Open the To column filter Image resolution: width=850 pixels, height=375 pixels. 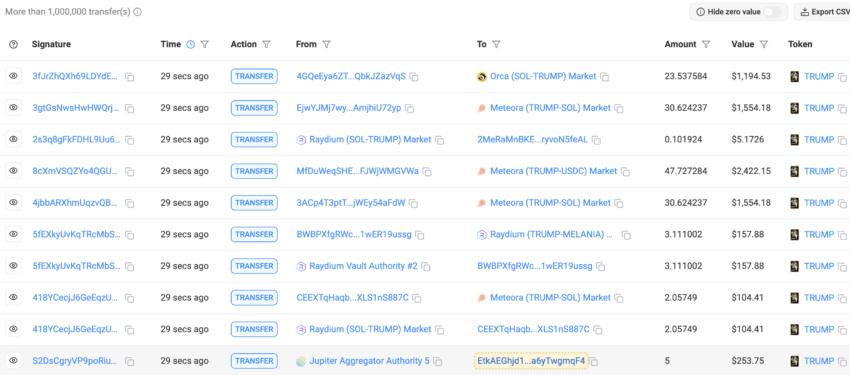pyautogui.click(x=496, y=44)
